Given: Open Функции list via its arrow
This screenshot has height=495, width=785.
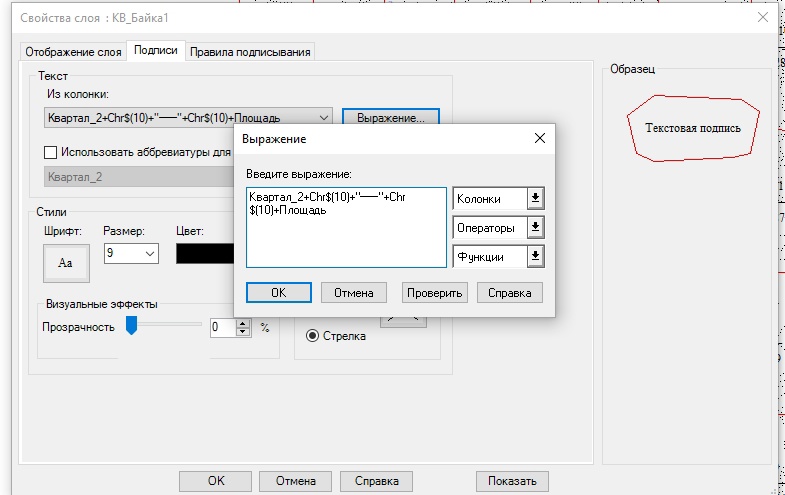Looking at the screenshot, I should click(x=535, y=256).
